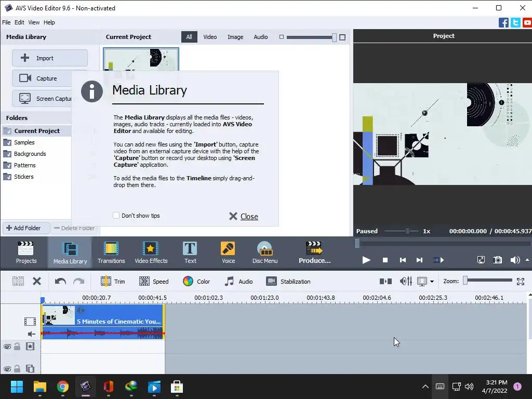Undo the last action

pyautogui.click(x=60, y=281)
